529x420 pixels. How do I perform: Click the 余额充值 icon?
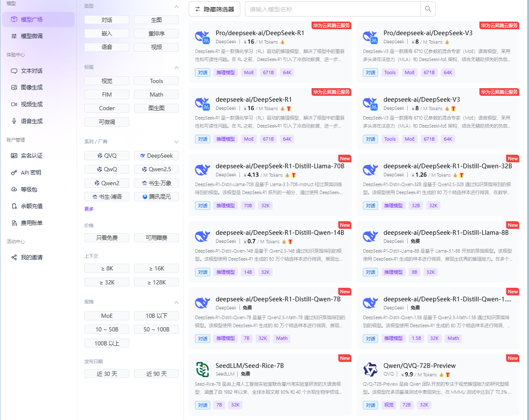pyautogui.click(x=14, y=206)
